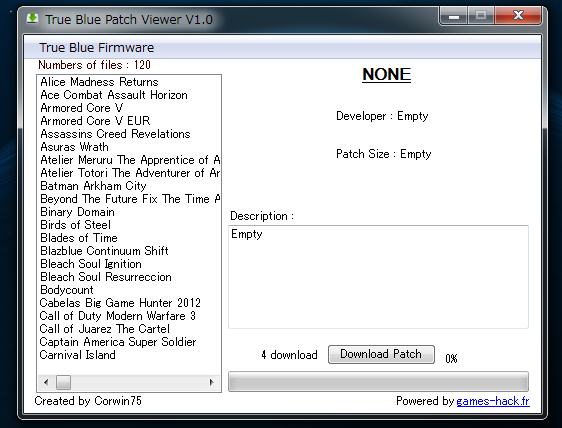This screenshot has width=562, height=428.
Task: Click the True Blue Patch Viewer title icon
Action: 33,18
